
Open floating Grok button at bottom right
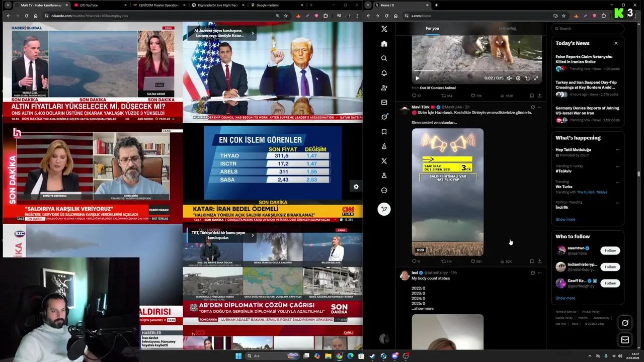click(625, 323)
